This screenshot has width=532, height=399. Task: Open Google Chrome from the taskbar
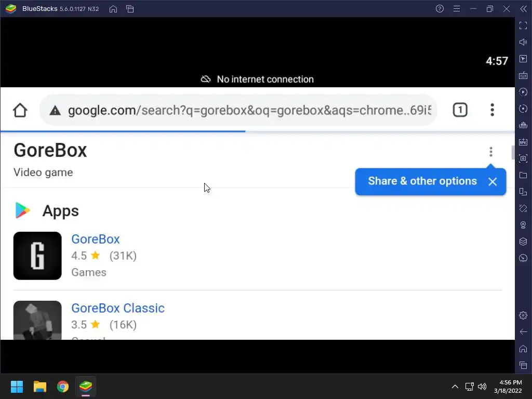click(63, 387)
